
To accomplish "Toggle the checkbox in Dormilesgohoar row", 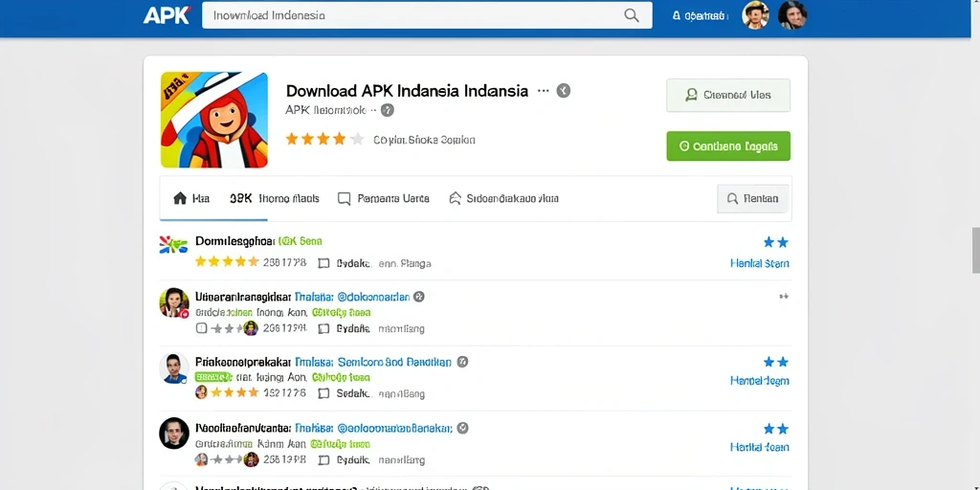I will [x=323, y=263].
